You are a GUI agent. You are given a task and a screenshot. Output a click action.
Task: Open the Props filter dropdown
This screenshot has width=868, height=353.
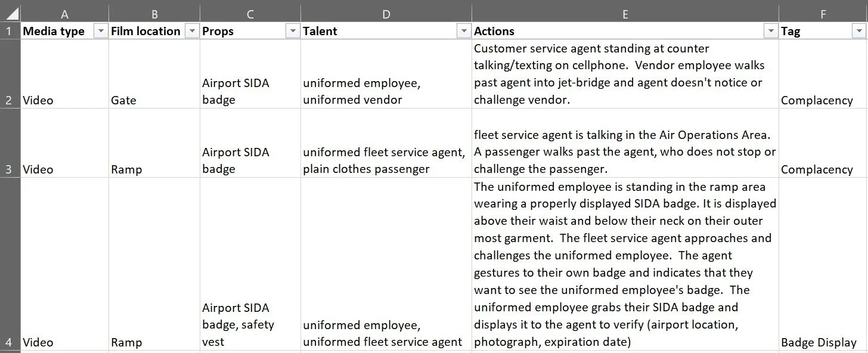tap(292, 31)
